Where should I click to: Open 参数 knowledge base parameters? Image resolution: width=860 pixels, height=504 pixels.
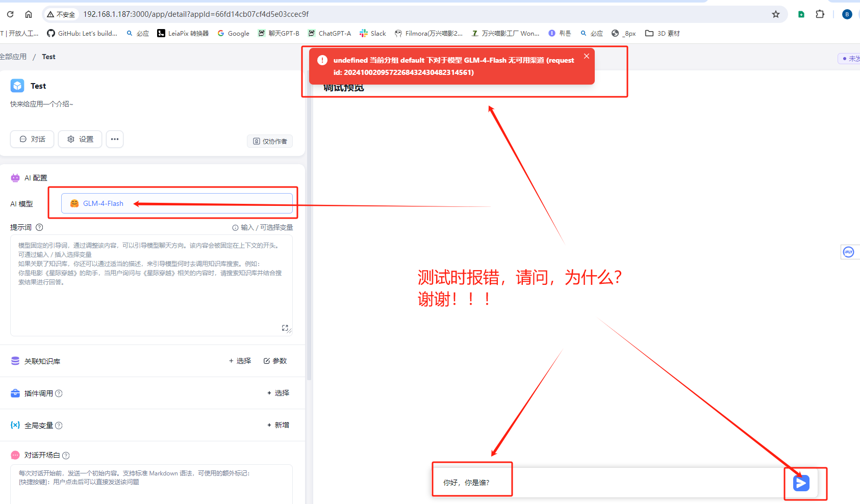tap(275, 361)
